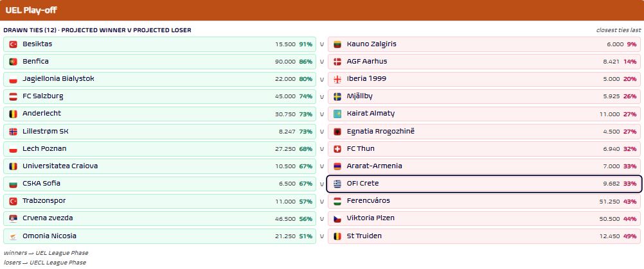Click the Albanian flag next to Egnatia Rrogozhinë
The width and height of the screenshot is (644, 269).
coord(337,132)
